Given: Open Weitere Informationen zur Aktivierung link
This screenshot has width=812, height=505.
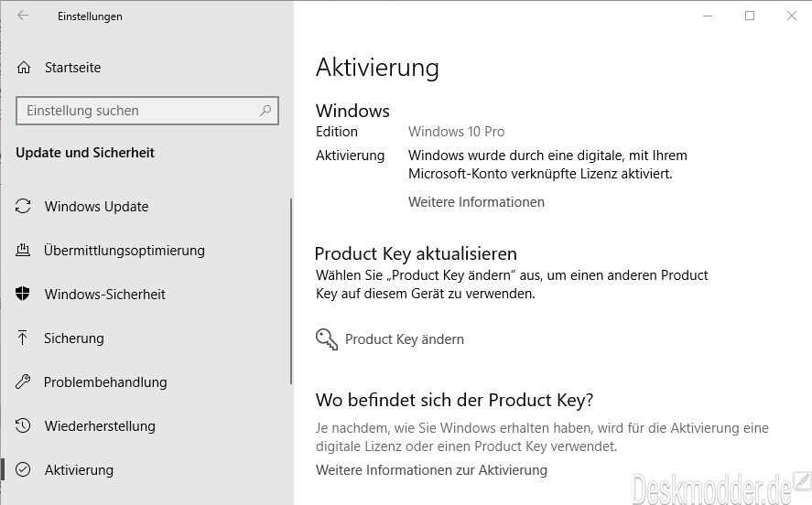Looking at the screenshot, I should (431, 470).
